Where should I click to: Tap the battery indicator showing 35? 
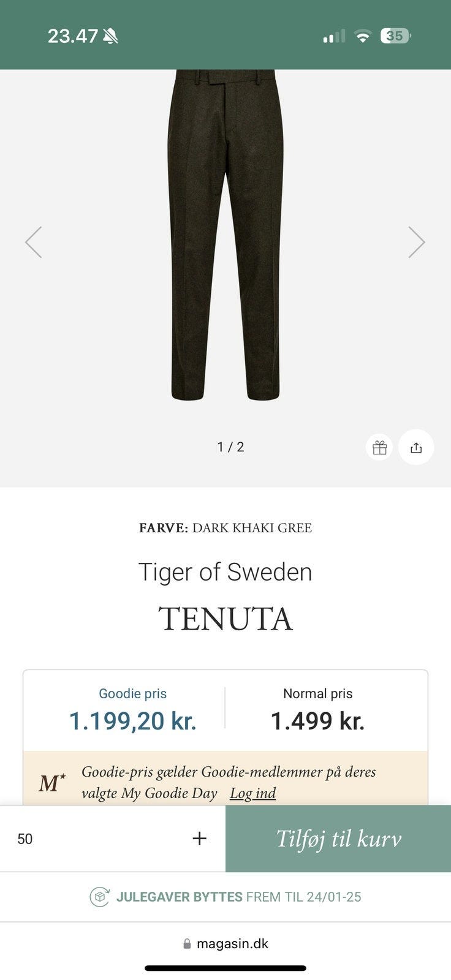(395, 36)
